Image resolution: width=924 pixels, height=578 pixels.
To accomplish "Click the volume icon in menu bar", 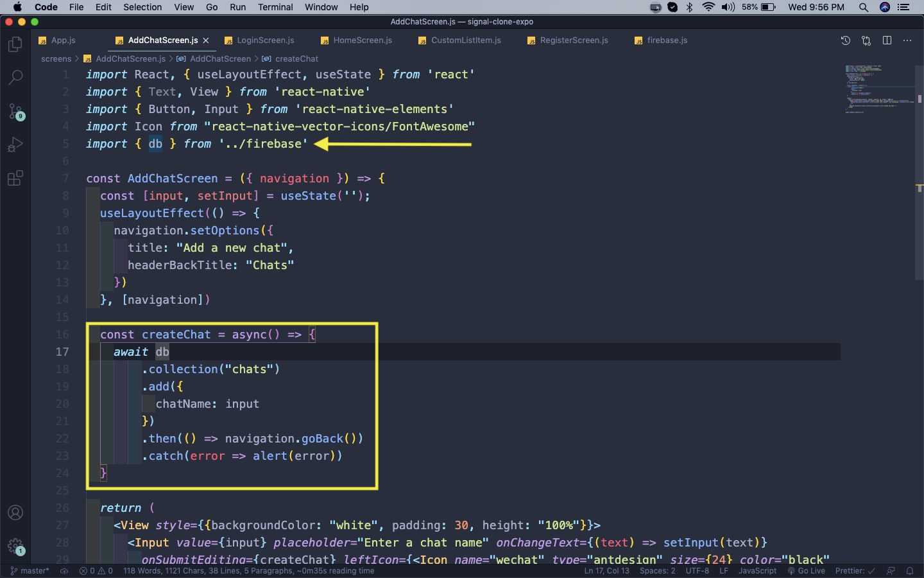I will pos(728,7).
